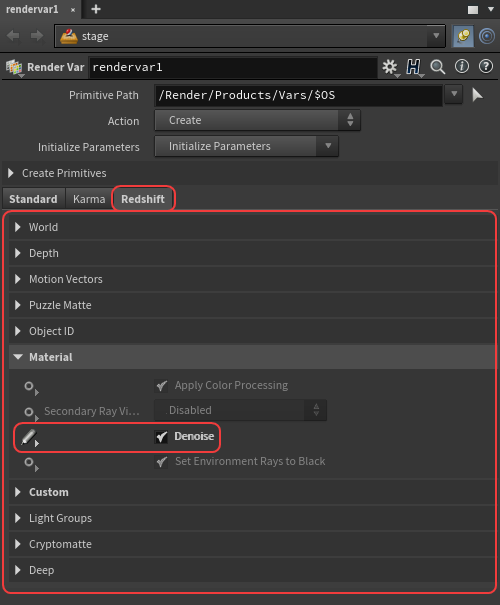Open the Initialize Parameters dropdown
This screenshot has width=500, height=605.
coord(247,146)
